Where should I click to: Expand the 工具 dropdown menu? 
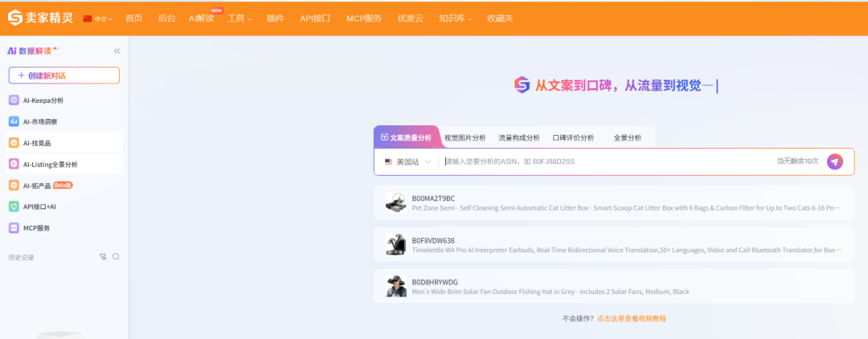240,18
